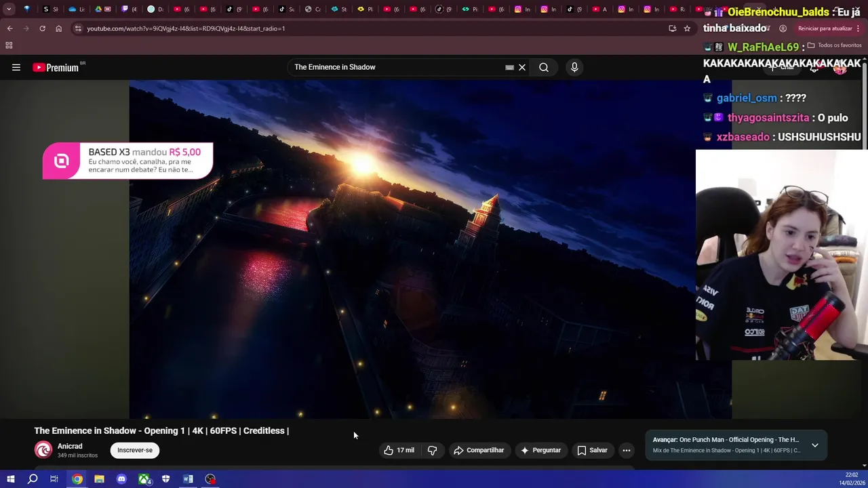Open the Perguntar ask feature
The height and width of the screenshot is (488, 868).
tap(540, 450)
